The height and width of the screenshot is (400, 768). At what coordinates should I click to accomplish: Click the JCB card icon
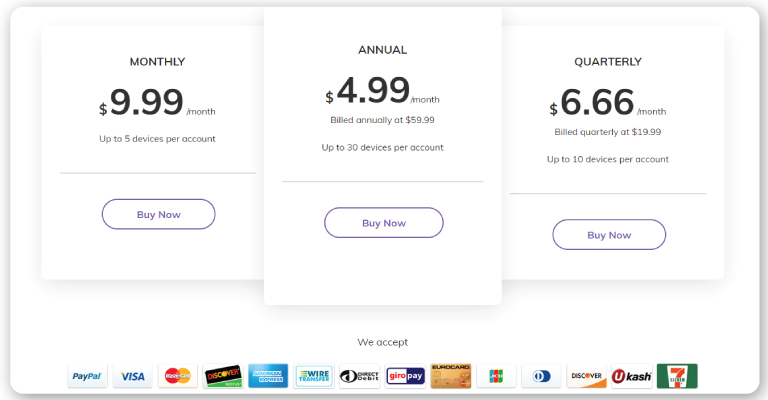pyautogui.click(x=496, y=376)
